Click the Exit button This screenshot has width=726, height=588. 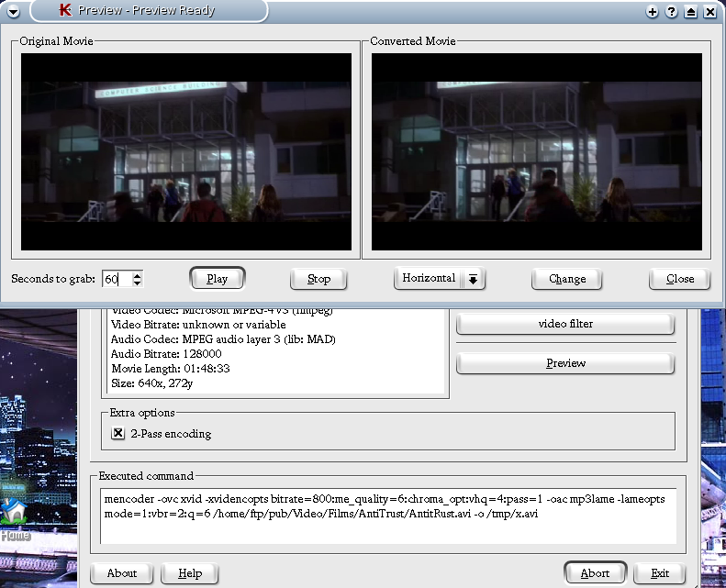tap(660, 573)
